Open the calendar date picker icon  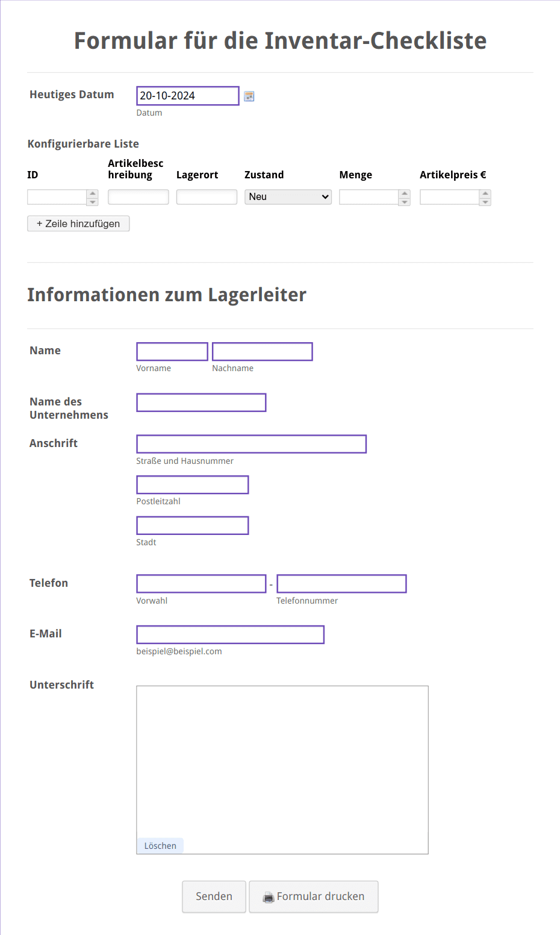pos(249,96)
